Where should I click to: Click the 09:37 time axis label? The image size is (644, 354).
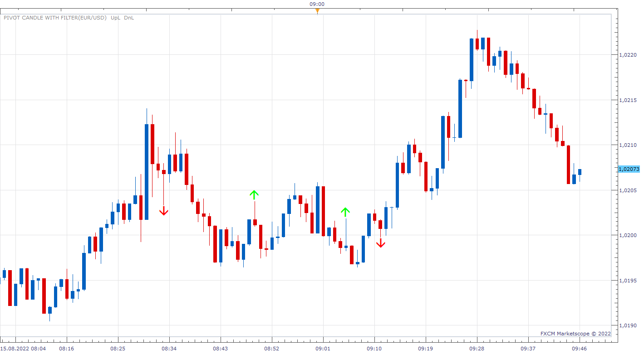(x=528, y=349)
